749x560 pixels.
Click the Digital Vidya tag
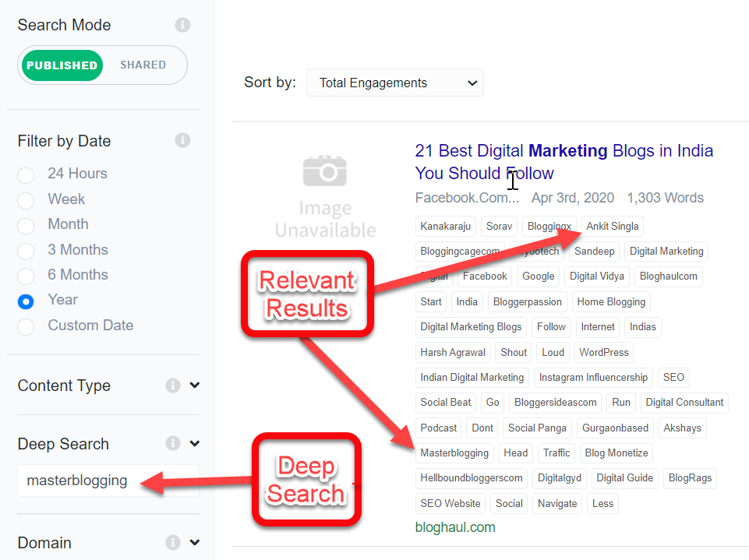[x=596, y=276]
